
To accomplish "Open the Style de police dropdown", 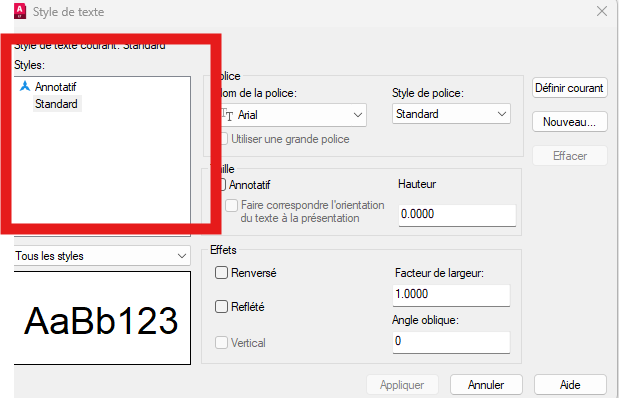I will click(x=451, y=114).
